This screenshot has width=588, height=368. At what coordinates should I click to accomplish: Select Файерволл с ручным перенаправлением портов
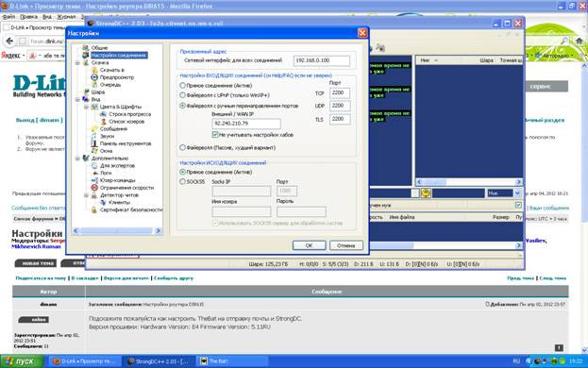point(182,106)
